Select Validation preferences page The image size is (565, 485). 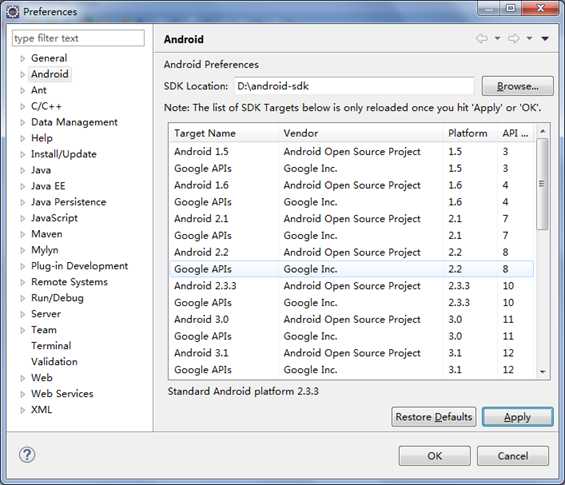(x=54, y=361)
